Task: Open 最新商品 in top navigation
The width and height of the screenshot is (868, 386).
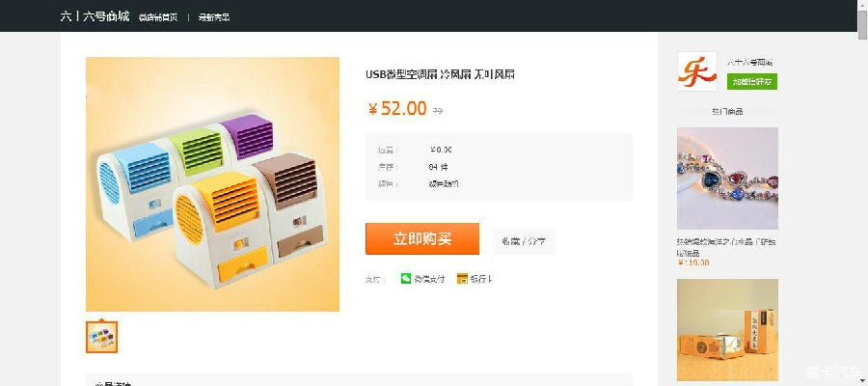Action: tap(214, 17)
